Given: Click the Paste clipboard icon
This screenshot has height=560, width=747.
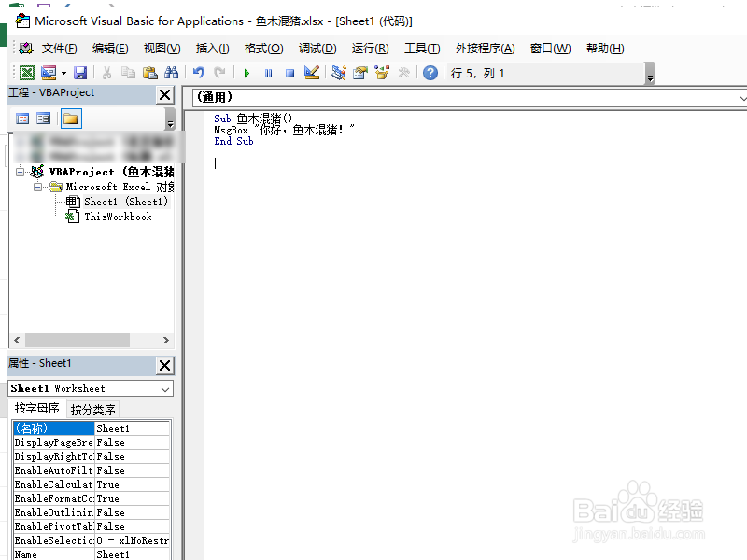Looking at the screenshot, I should [x=150, y=73].
